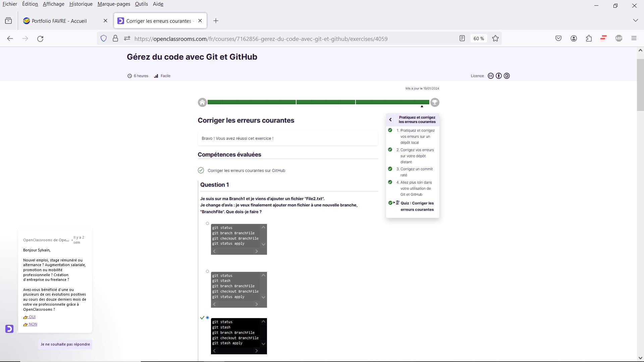This screenshot has width=644, height=362.
Task: Click the 60 % zoom level indicator
Action: (479, 39)
